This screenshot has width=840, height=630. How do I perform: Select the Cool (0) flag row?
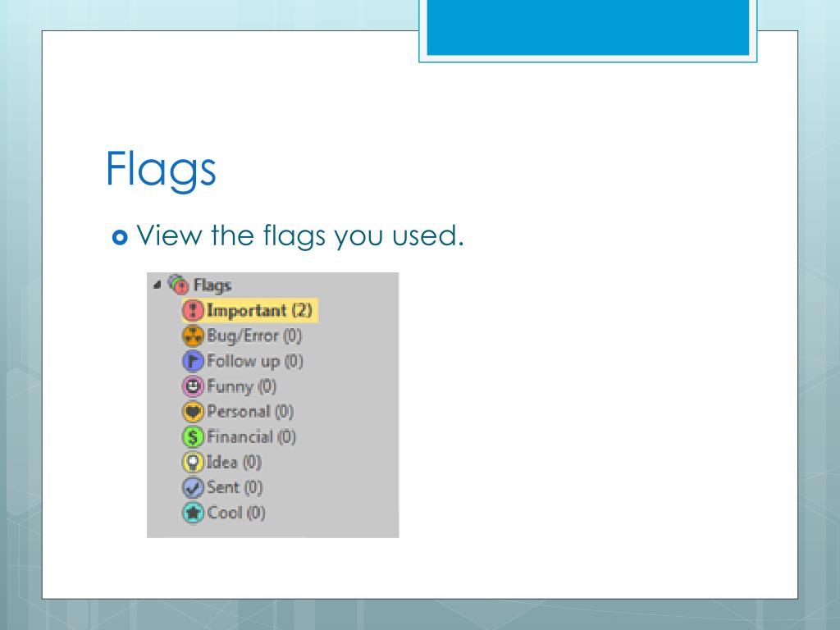(x=224, y=513)
